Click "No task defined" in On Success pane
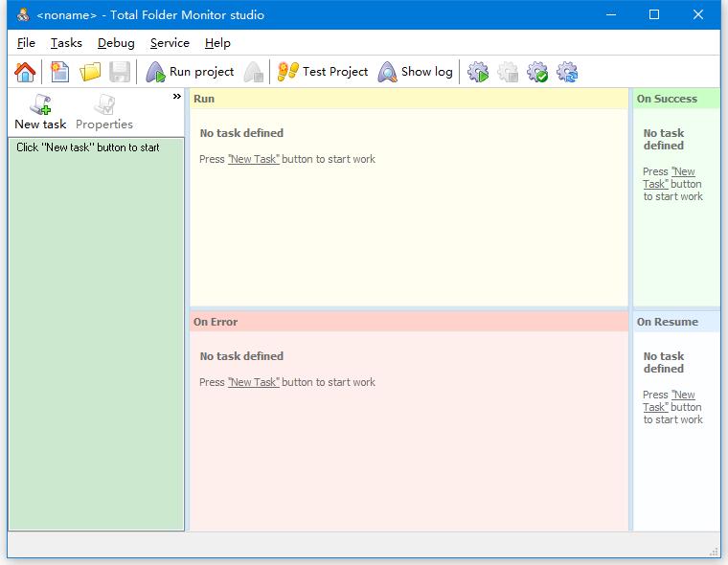This screenshot has height=565, width=728. tap(664, 139)
